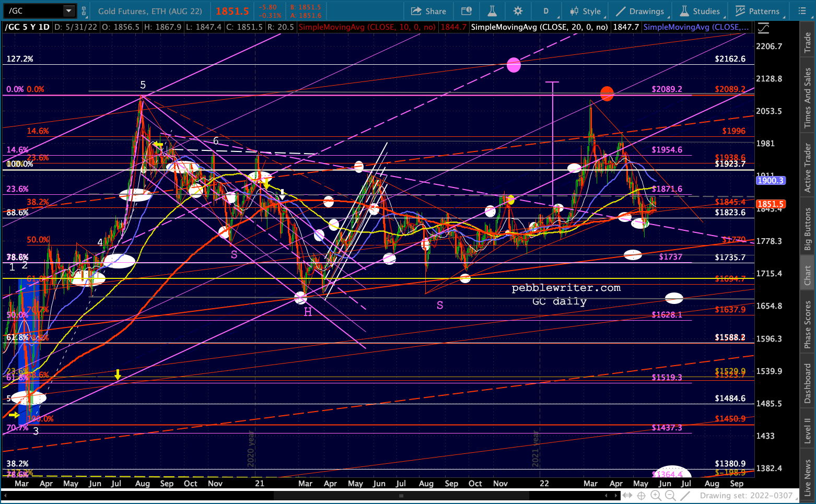Click the crosshair pan icon
The width and height of the screenshot is (816, 504).
642,496
